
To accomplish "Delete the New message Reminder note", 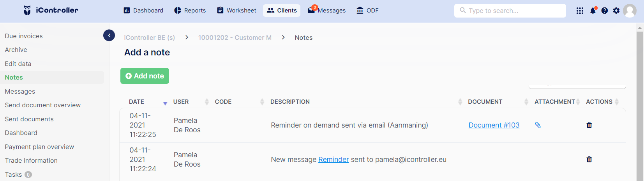I will coord(589,160).
